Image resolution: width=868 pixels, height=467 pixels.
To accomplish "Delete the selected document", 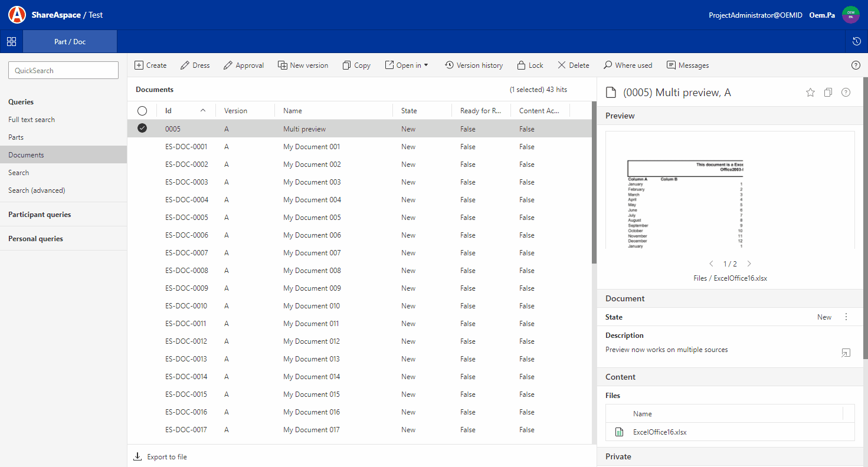I will [x=572, y=65].
